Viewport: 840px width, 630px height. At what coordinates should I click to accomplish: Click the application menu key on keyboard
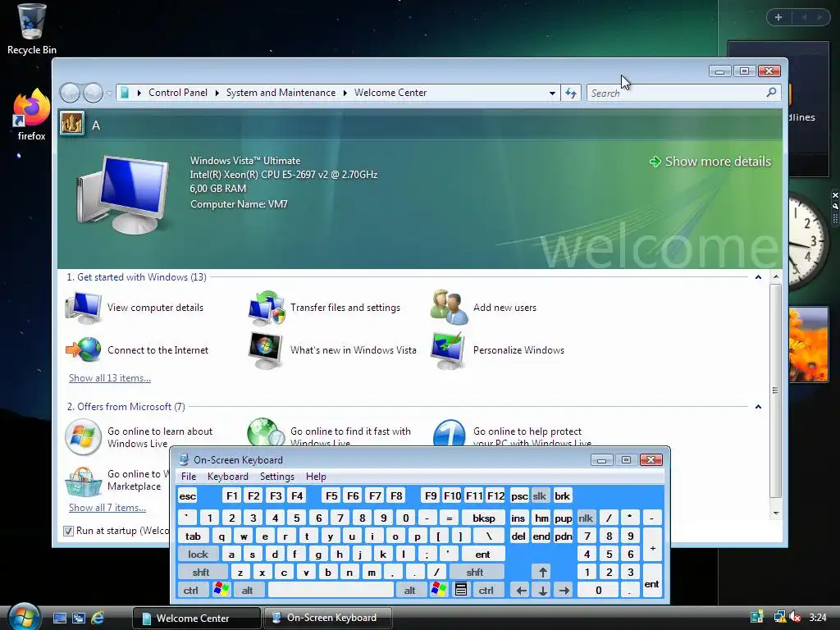pos(461,590)
